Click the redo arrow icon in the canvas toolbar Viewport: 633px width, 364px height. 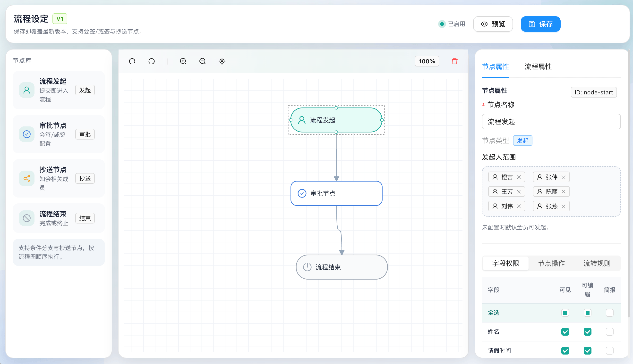click(152, 61)
